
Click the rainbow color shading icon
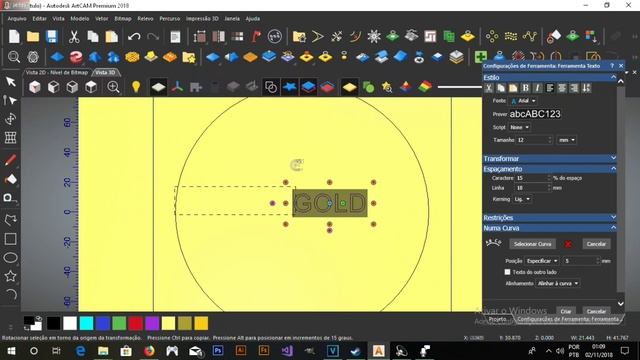point(425,87)
